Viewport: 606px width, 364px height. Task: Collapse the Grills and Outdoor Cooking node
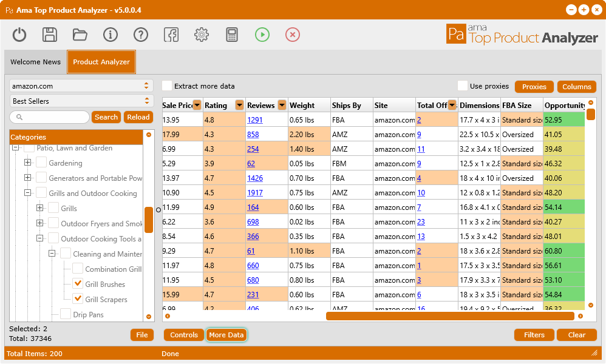pos(27,193)
